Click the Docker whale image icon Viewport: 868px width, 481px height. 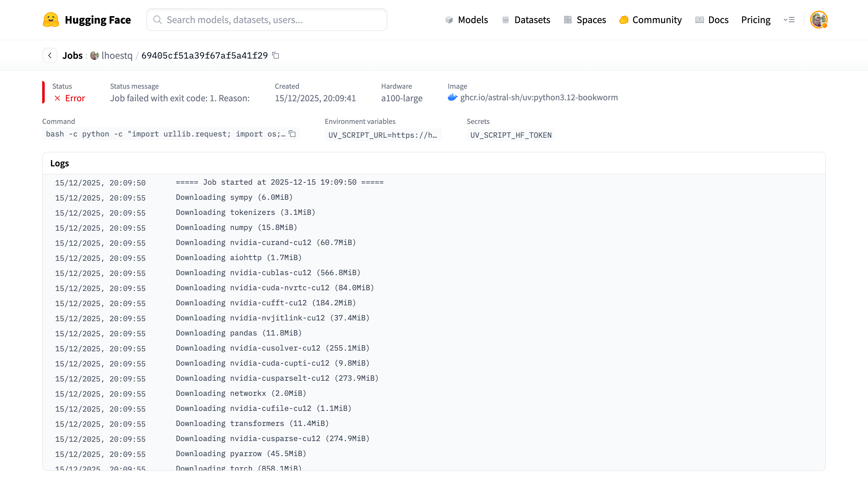point(452,98)
